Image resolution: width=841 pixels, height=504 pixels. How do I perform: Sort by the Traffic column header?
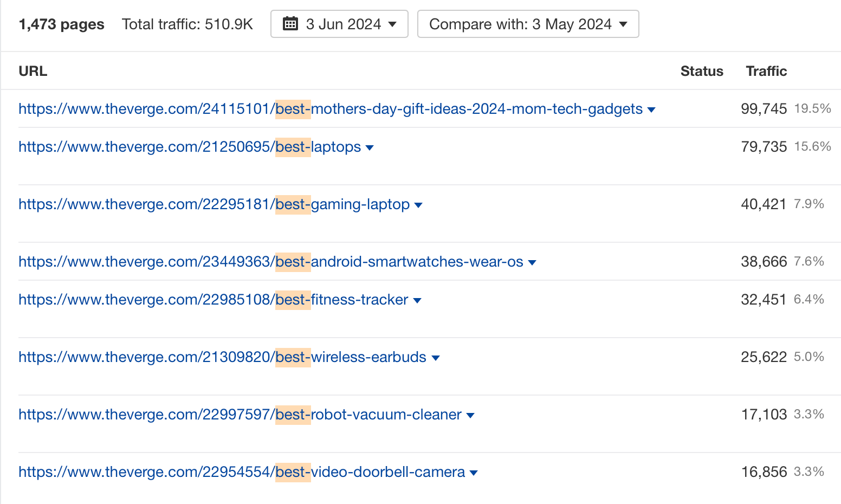[x=766, y=71]
